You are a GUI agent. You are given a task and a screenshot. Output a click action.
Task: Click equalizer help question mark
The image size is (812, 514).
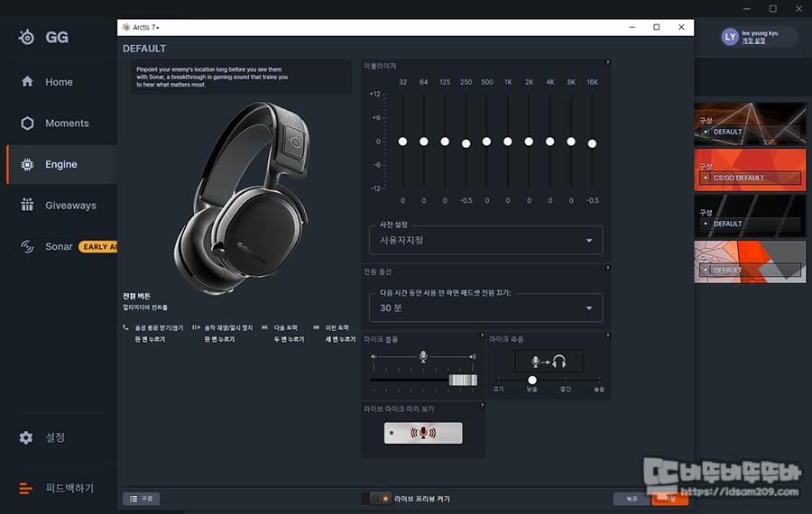607,62
